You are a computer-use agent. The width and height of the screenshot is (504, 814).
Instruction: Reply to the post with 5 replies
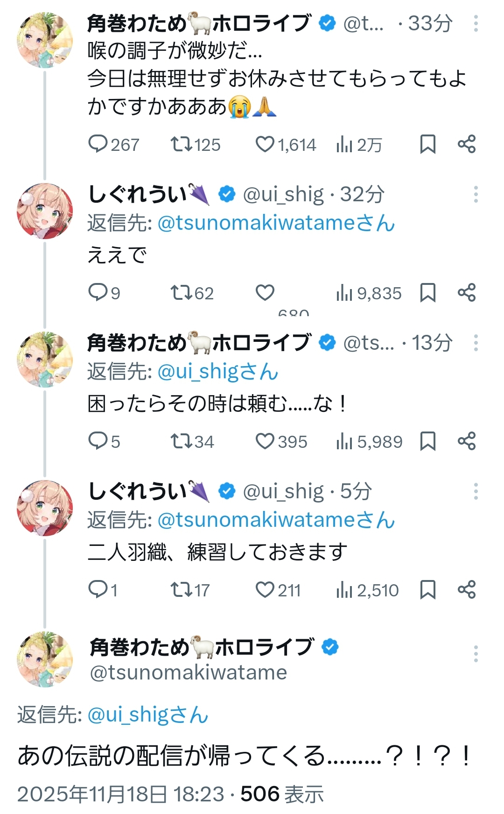pyautogui.click(x=98, y=441)
